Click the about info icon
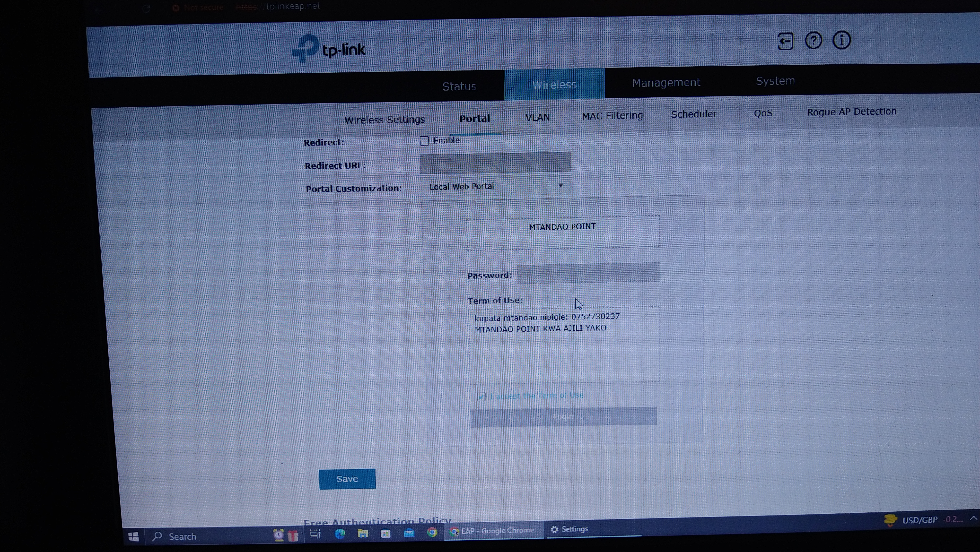Screen dimensions: 980x552 click(x=841, y=40)
